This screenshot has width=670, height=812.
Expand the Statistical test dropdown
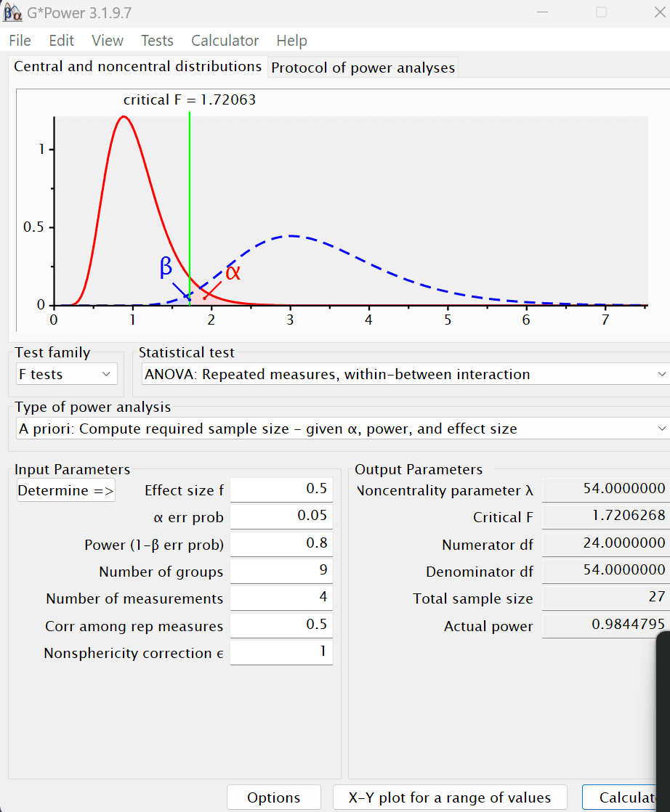point(405,374)
